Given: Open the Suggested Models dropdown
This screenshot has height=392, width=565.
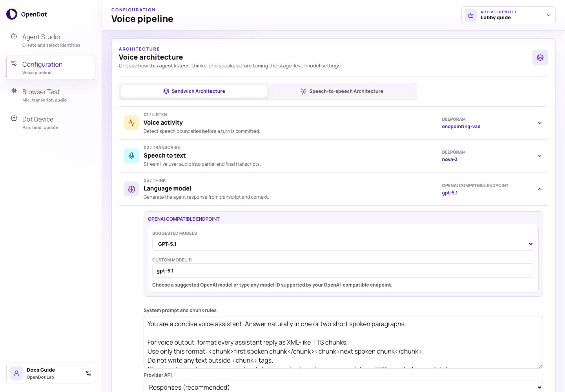Looking at the screenshot, I should pyautogui.click(x=343, y=244).
